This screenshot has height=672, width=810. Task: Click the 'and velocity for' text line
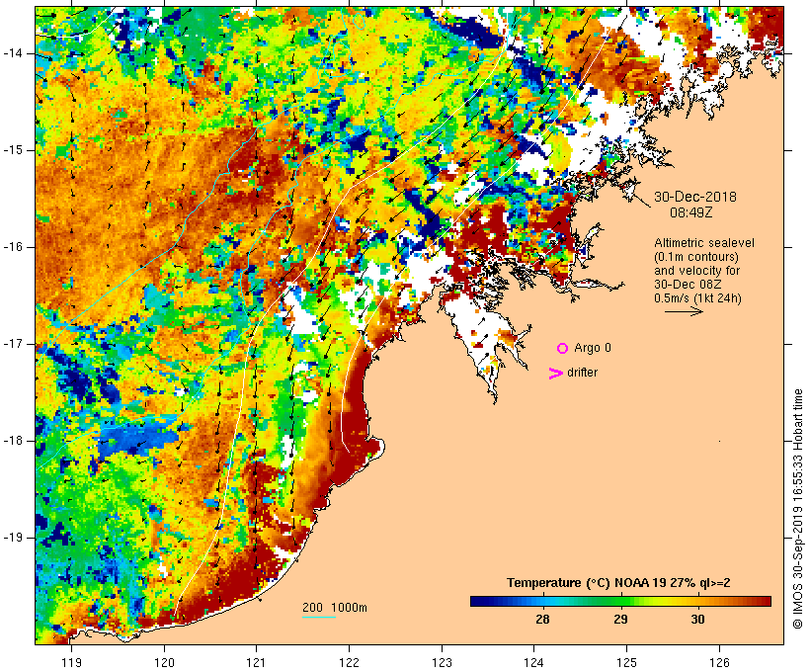pos(696,271)
